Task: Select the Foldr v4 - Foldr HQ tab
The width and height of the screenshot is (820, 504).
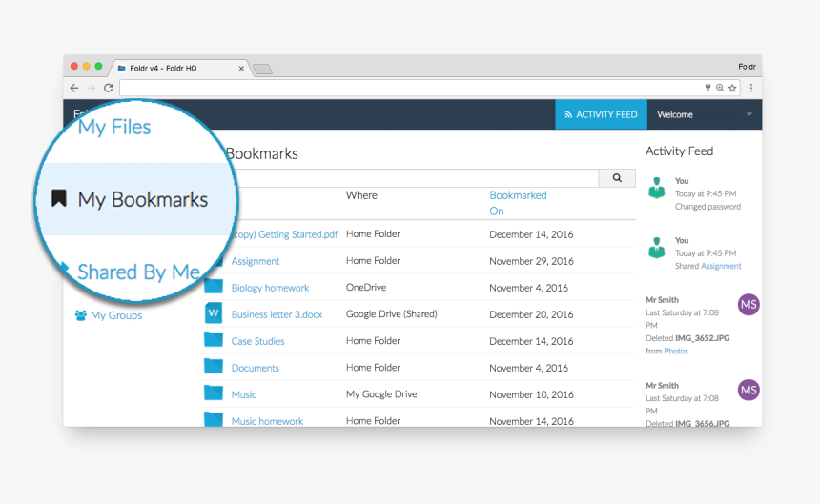Action: click(181, 68)
